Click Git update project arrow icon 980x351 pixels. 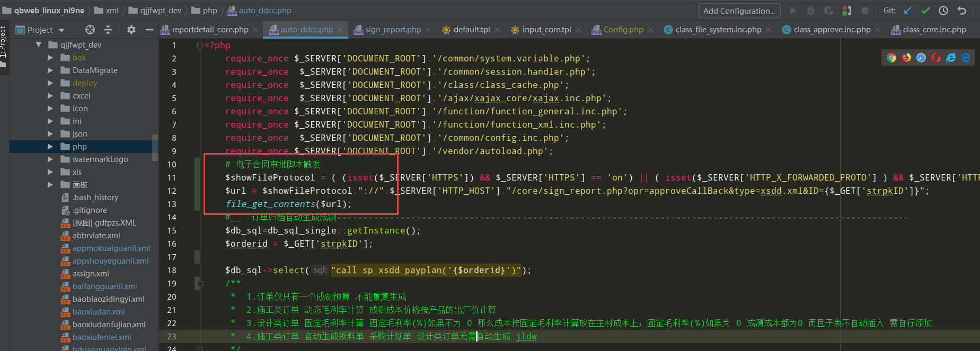(x=908, y=11)
